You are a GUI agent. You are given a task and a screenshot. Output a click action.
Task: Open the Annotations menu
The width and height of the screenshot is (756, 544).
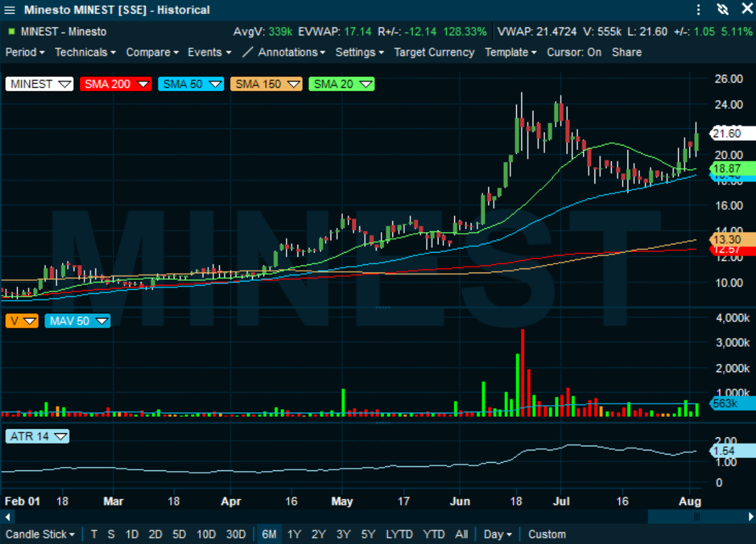click(292, 52)
